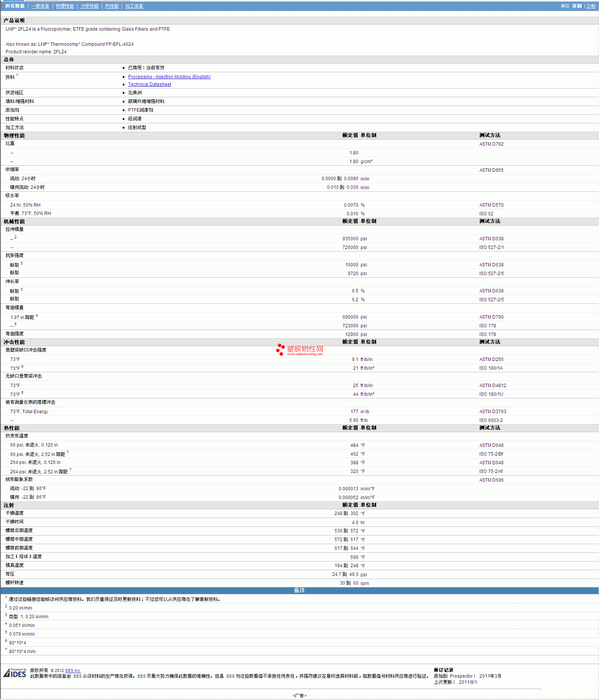
Task: Click the ISO 180/1U test method
Action: point(491,394)
